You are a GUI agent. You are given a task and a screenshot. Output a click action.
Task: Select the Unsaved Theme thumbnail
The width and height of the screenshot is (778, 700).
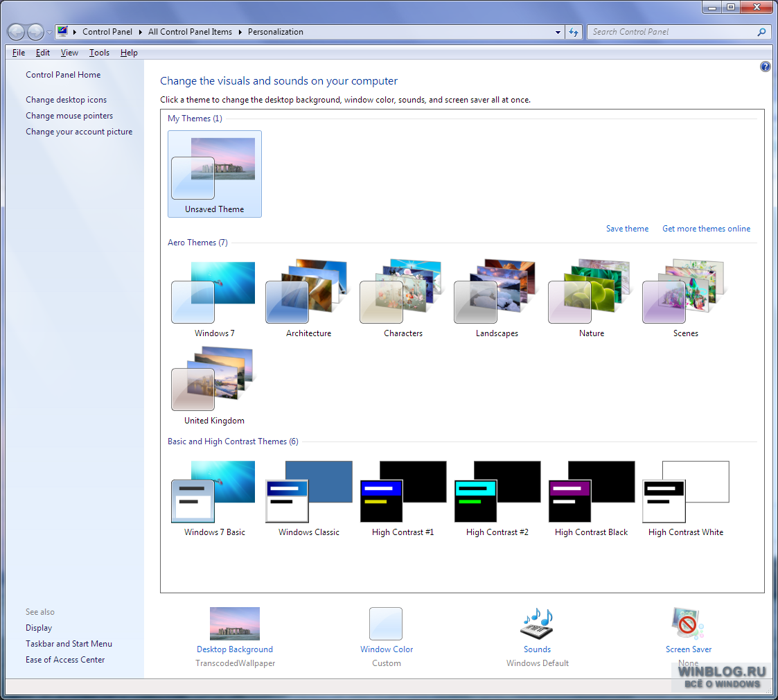tap(214, 174)
